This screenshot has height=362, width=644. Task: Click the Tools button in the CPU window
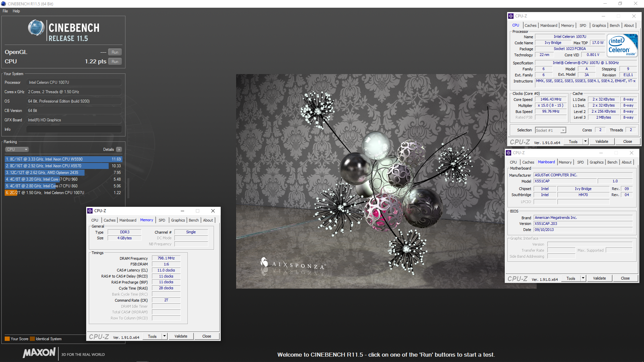[573, 141]
